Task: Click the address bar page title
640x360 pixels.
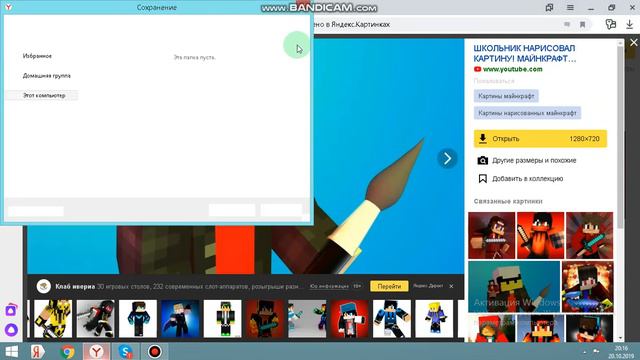Action: click(352, 24)
